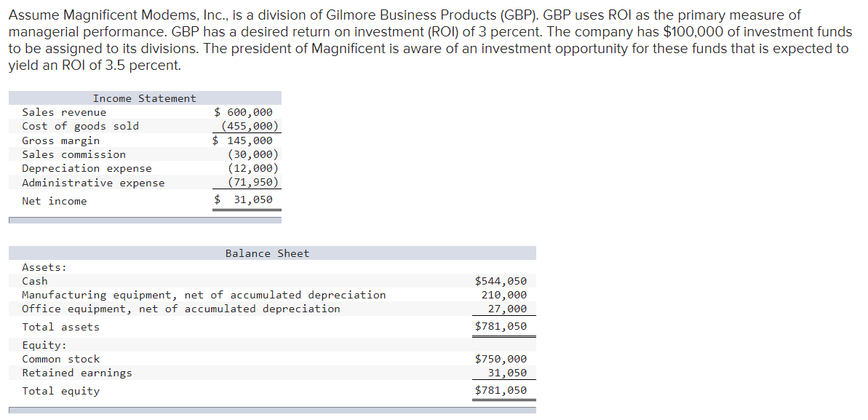The height and width of the screenshot is (420, 868).
Task: Click the 'Income Statement' table header
Action: point(145,98)
